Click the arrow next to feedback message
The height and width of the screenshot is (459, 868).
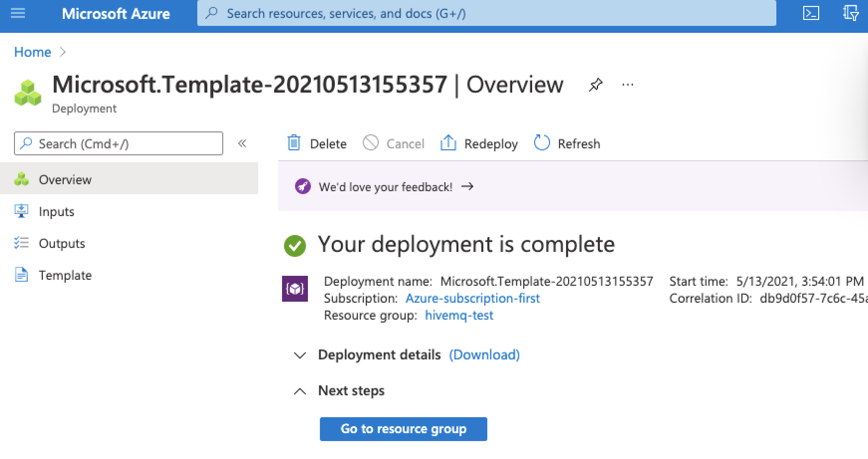pyautogui.click(x=467, y=187)
